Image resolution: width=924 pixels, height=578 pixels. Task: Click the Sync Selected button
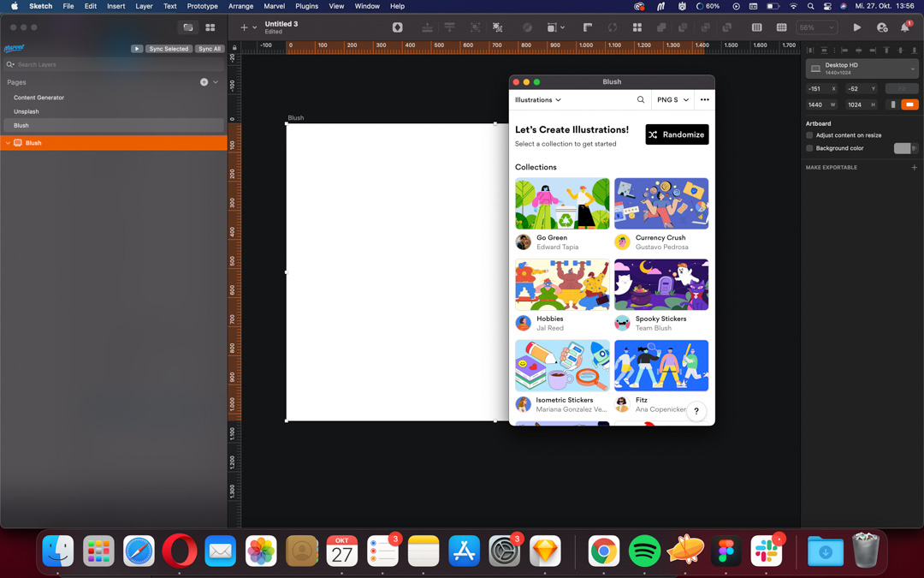169,49
